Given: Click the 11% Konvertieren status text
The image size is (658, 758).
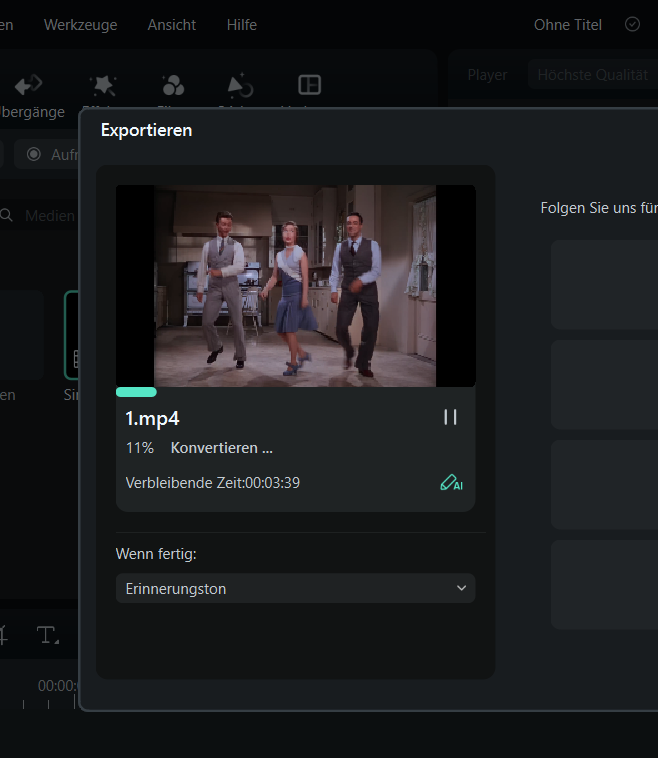Looking at the screenshot, I should (199, 448).
